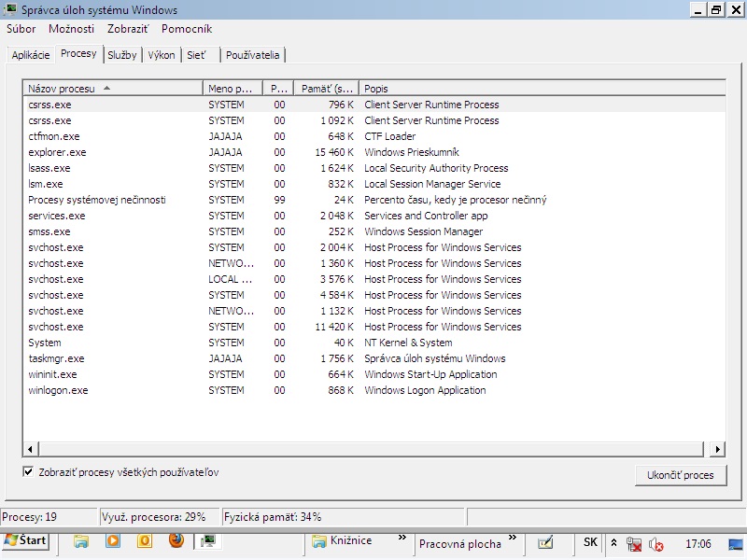Click the horizontal scrollbar right arrow
The image size is (747, 560).
pos(717,449)
